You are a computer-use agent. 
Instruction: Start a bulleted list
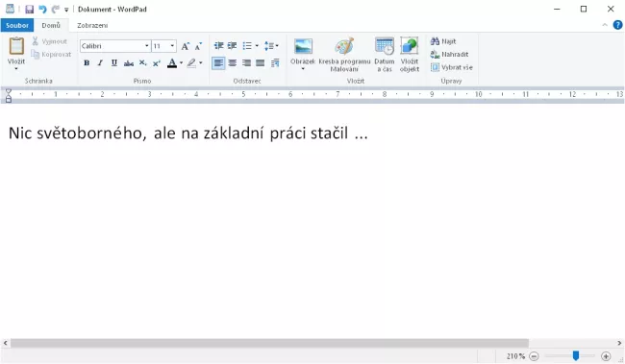tap(247, 46)
